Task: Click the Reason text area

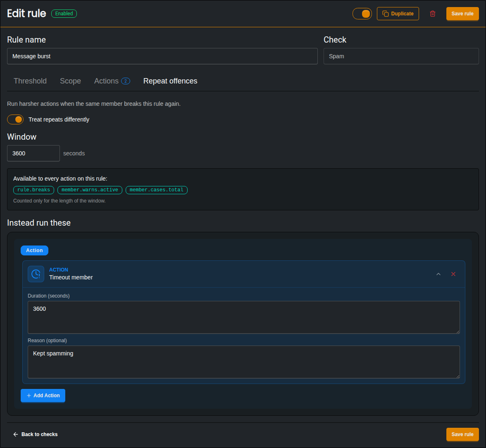Action: point(244,362)
